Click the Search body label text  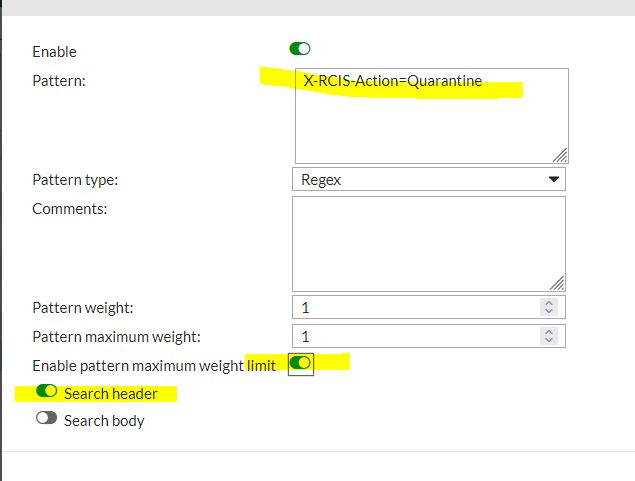tap(104, 421)
